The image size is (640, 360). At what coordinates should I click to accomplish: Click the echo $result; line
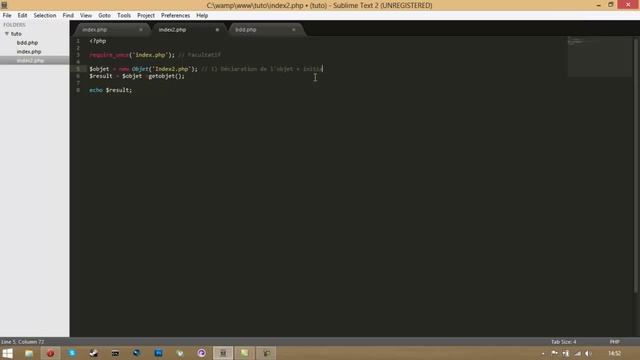(x=111, y=90)
